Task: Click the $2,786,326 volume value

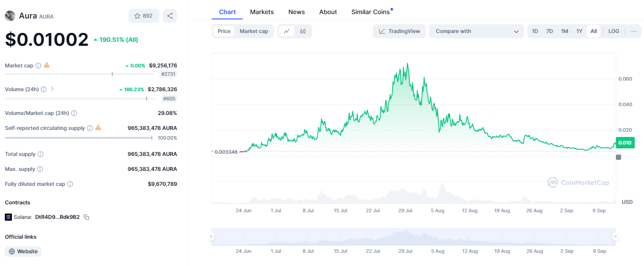Action: pos(162,89)
